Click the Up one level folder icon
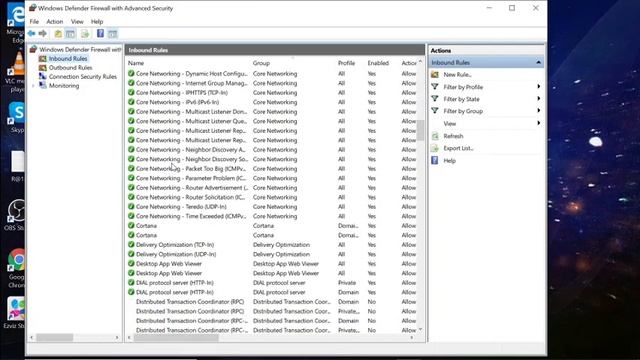 (58, 33)
